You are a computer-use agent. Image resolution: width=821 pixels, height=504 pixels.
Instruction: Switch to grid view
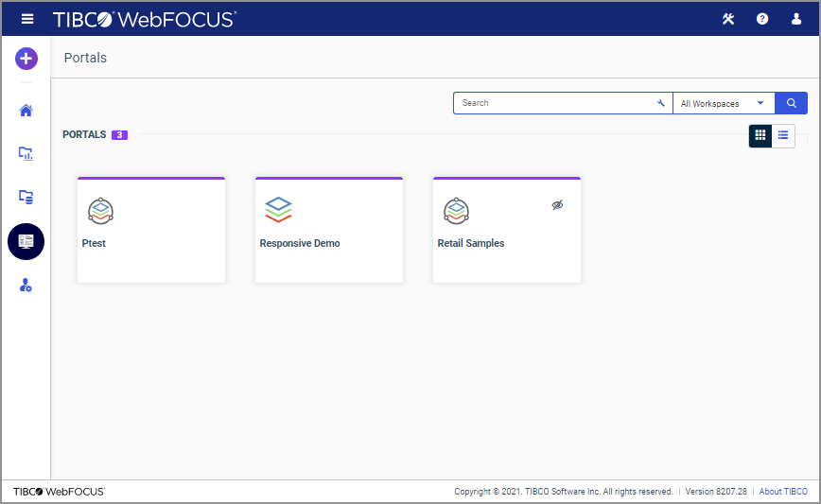(x=760, y=135)
